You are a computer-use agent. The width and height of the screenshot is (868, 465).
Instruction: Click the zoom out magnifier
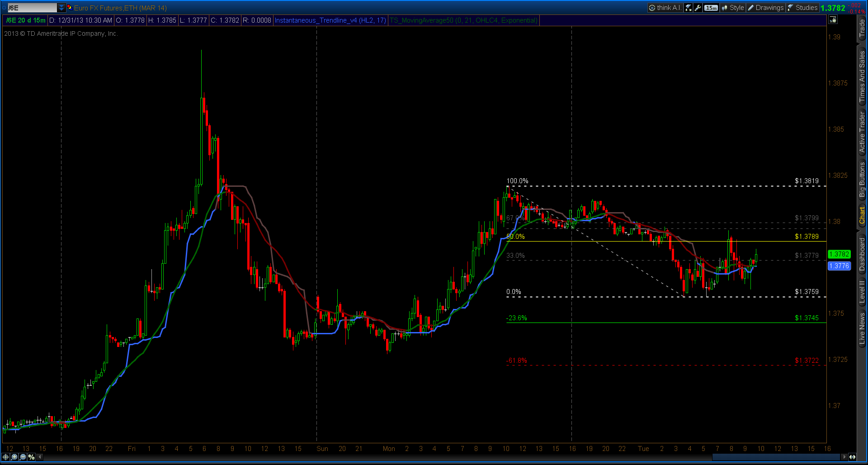(23, 457)
